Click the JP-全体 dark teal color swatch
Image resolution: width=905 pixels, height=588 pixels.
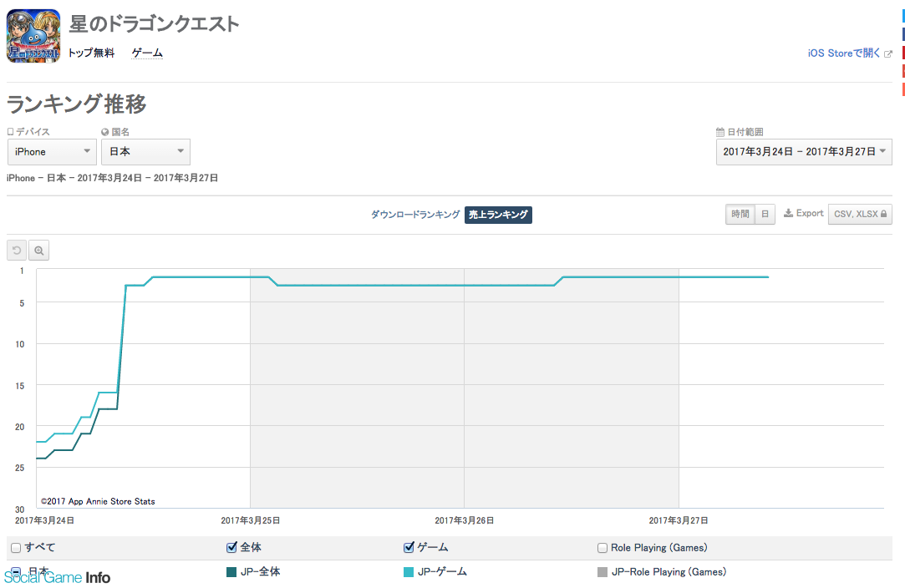click(x=231, y=572)
